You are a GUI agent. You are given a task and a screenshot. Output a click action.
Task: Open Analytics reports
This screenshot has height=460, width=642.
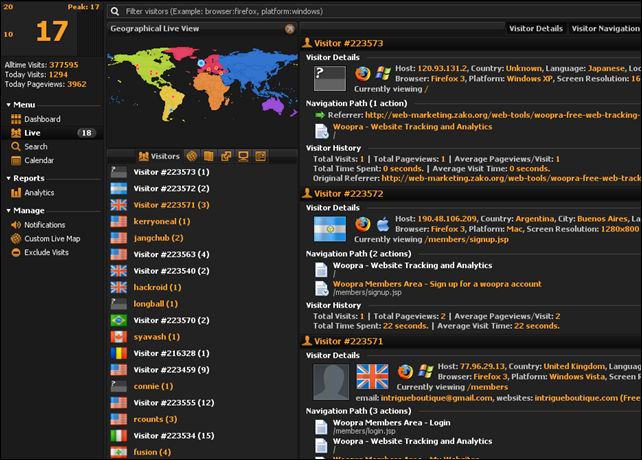pyautogui.click(x=39, y=193)
